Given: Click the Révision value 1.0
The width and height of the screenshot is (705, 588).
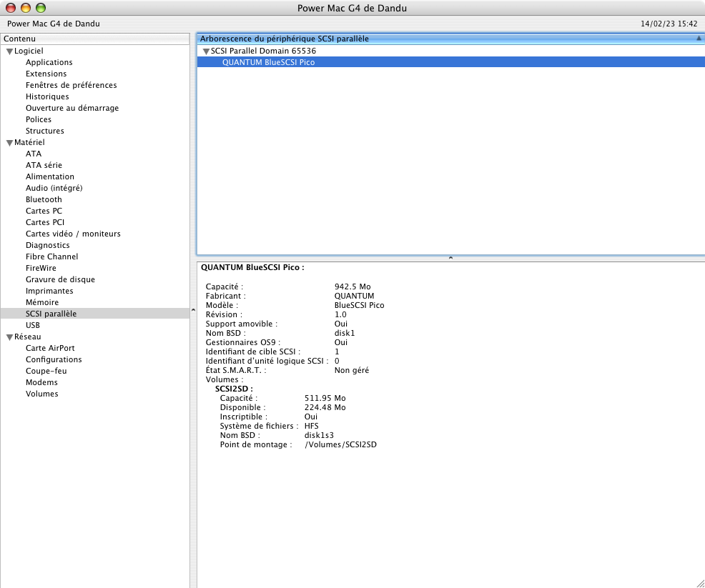Looking at the screenshot, I should [340, 314].
